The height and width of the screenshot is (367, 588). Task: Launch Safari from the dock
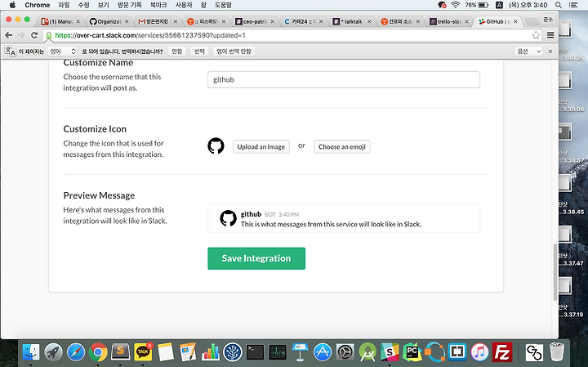click(x=76, y=352)
